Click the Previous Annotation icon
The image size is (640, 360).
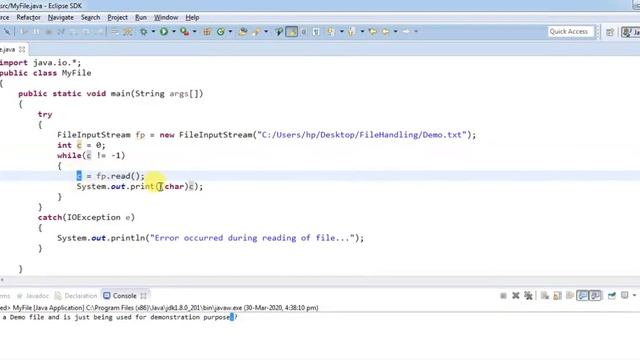[x=351, y=31]
